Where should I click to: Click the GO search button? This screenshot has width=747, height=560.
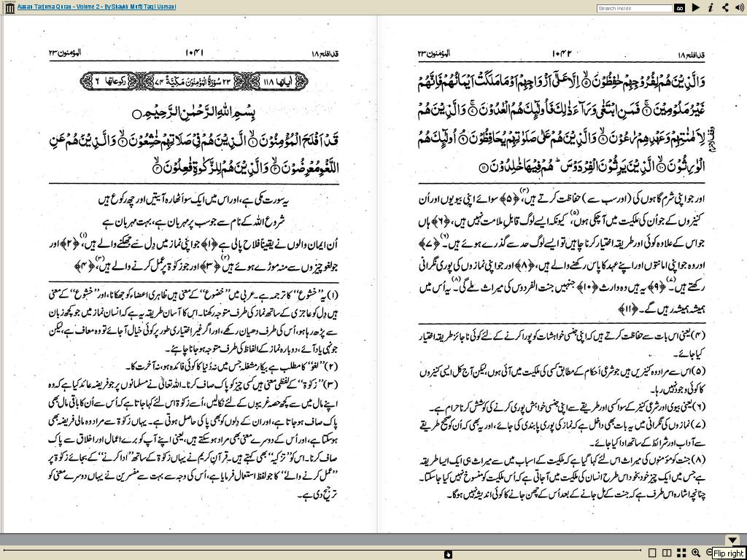pos(680,8)
